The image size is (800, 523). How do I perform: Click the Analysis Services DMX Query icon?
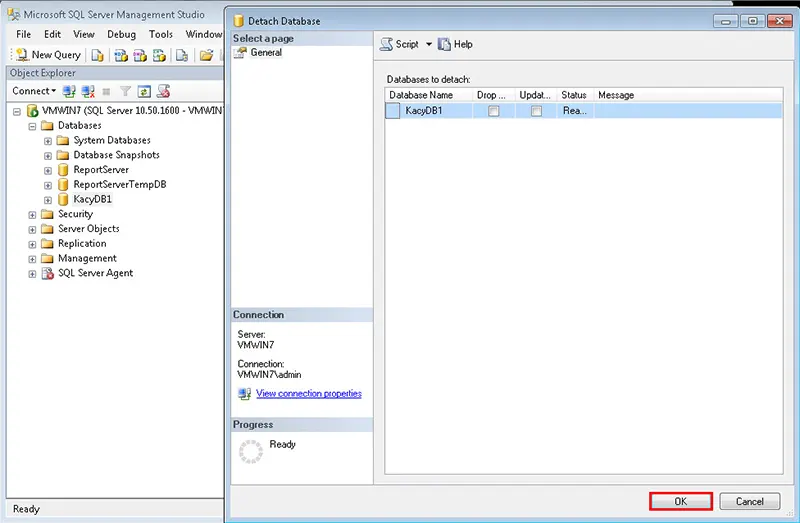tap(140, 55)
